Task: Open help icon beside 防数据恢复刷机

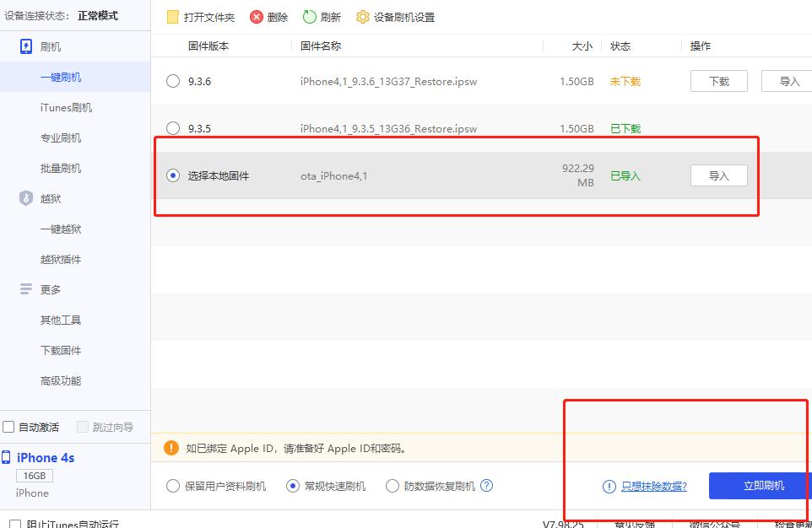Action: [x=486, y=485]
